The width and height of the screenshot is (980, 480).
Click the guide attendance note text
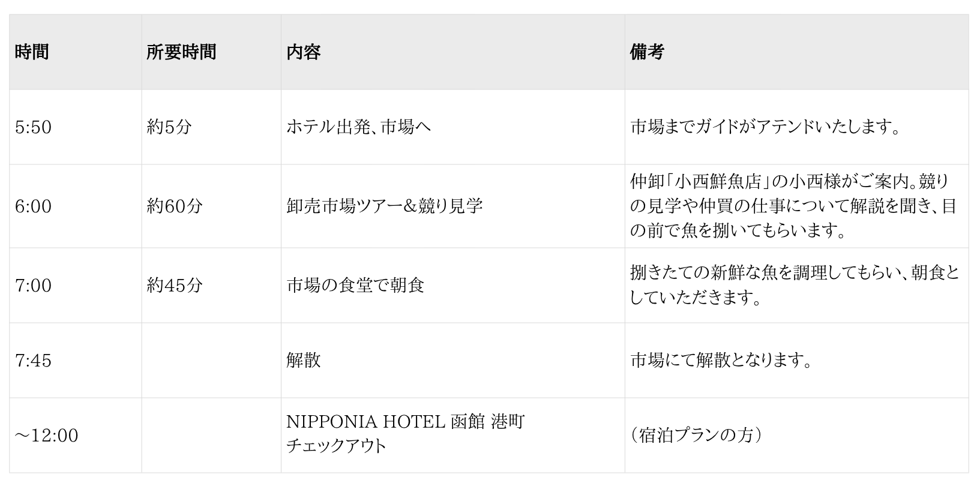pos(766,127)
